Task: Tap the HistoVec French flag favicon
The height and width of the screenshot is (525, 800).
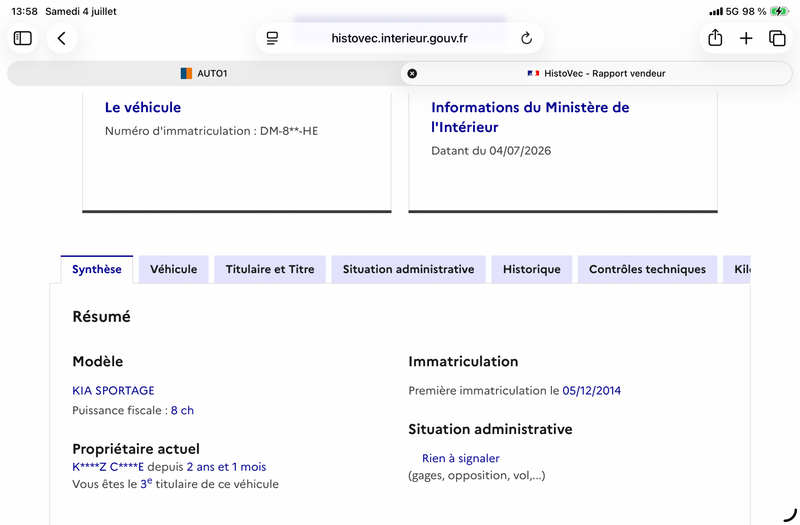Action: click(533, 73)
